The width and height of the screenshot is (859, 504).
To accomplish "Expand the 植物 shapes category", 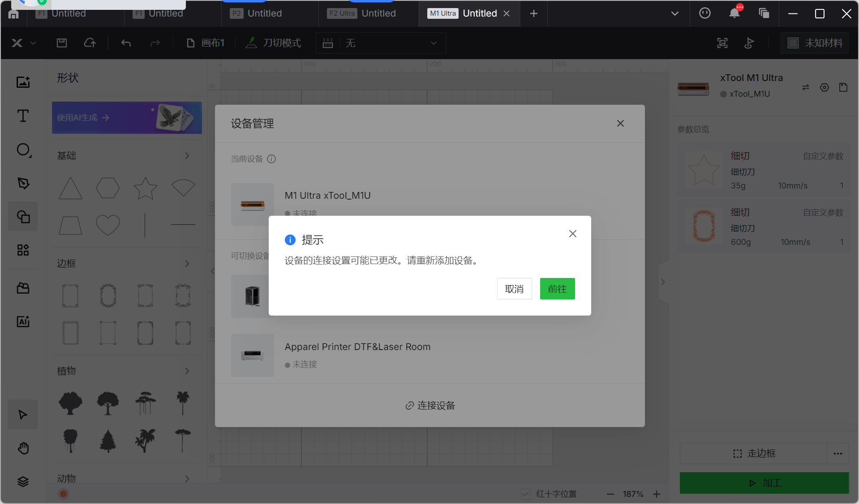I will click(187, 371).
